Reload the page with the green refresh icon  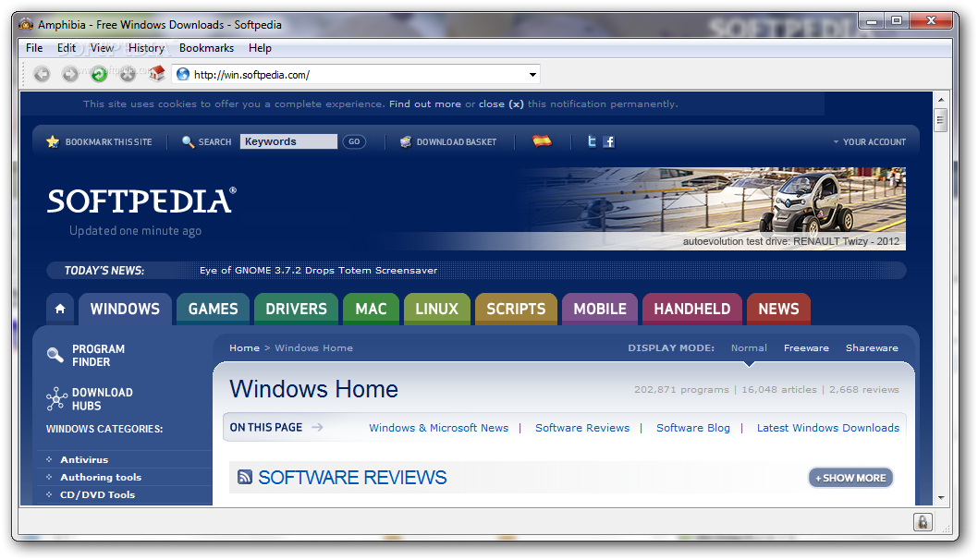[99, 74]
